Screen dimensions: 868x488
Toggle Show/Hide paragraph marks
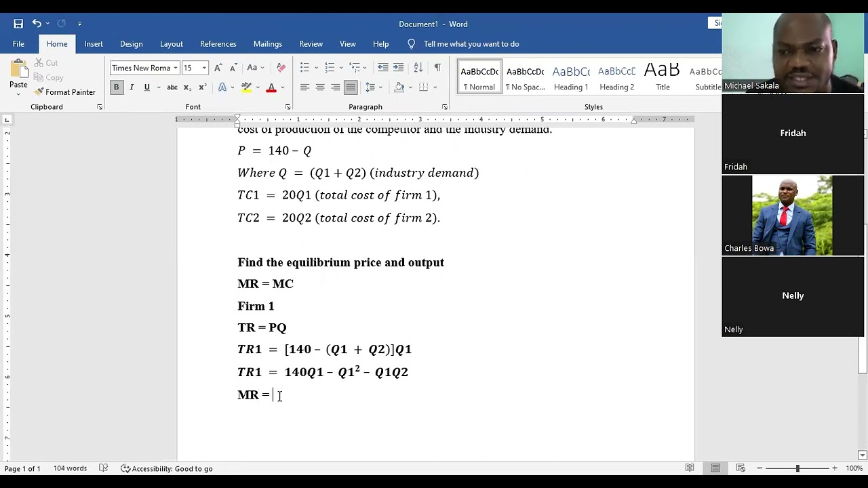(437, 67)
